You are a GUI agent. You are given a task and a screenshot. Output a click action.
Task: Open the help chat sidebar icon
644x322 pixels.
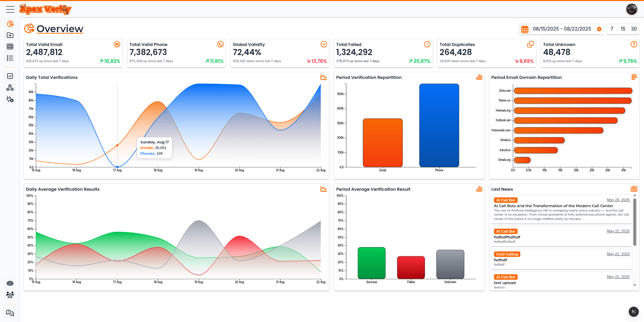pyautogui.click(x=10, y=313)
